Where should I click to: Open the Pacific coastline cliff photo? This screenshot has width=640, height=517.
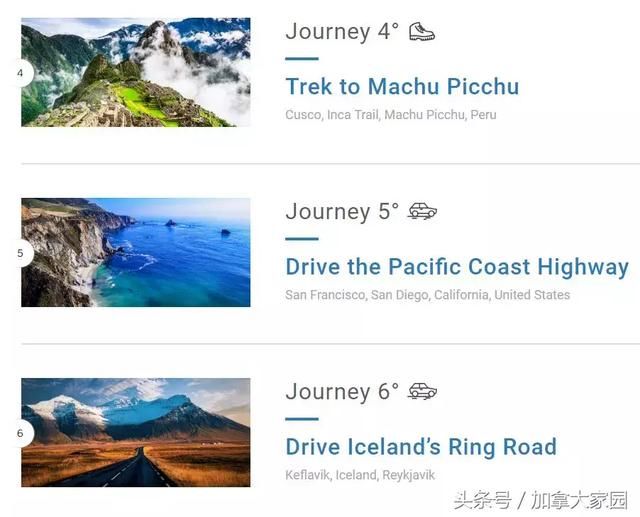click(x=136, y=252)
